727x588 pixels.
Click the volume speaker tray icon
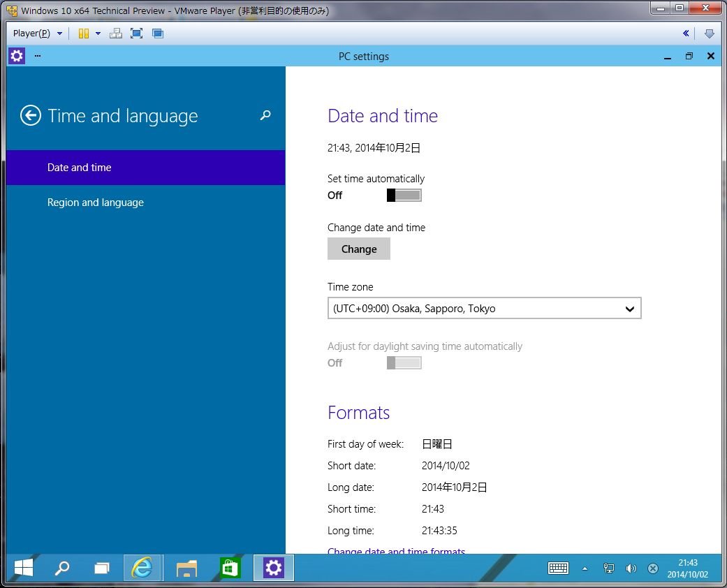point(631,568)
